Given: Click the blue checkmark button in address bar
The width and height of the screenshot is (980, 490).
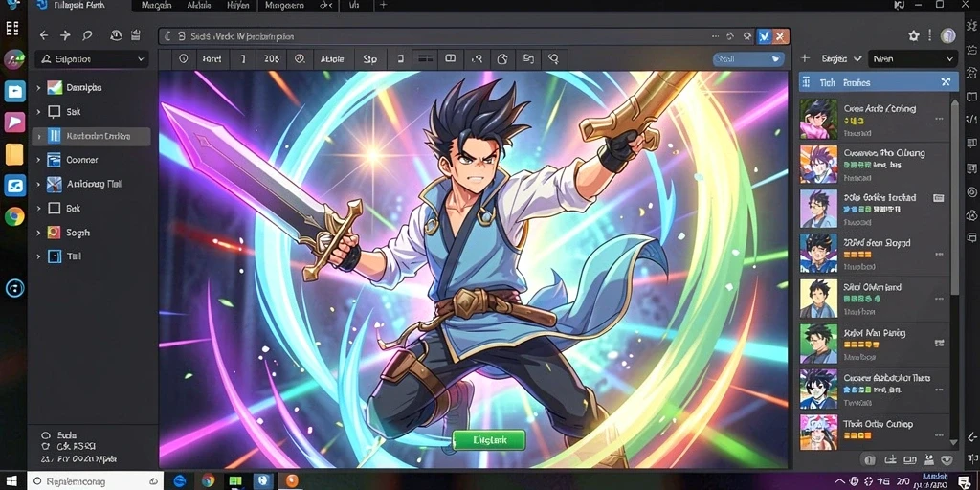Looking at the screenshot, I should (x=764, y=37).
